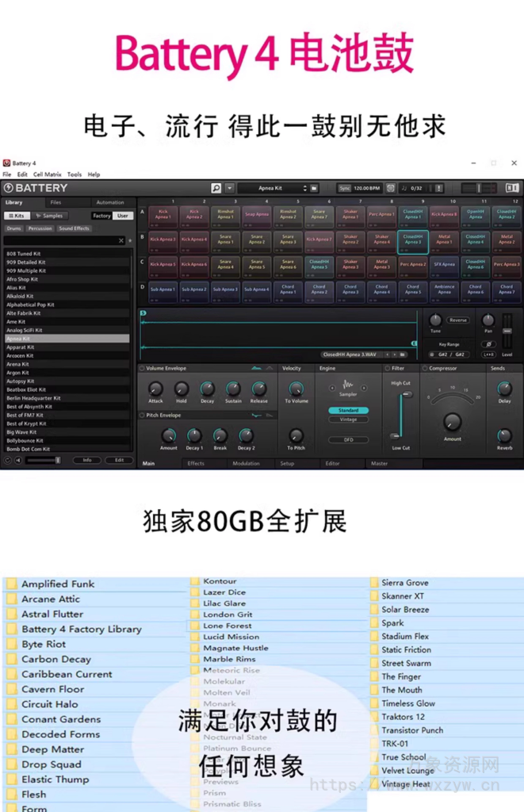Click the magnifier search icon in header
524x812 pixels.
216,188
